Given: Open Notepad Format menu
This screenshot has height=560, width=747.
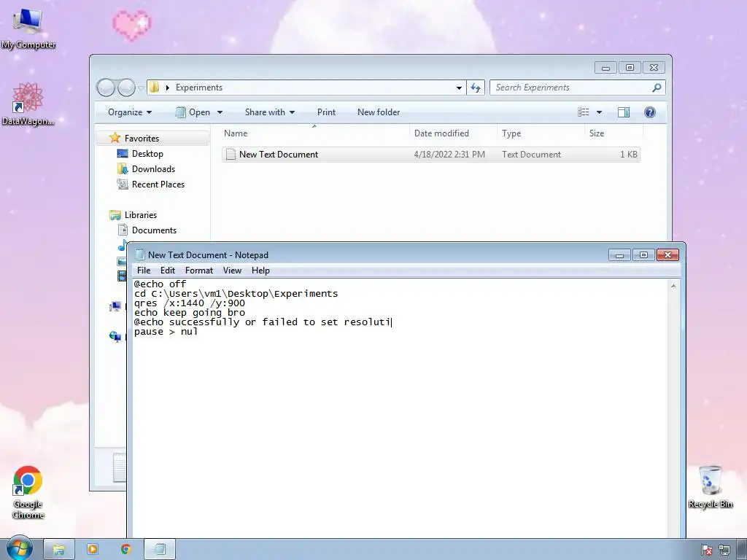Looking at the screenshot, I should (198, 271).
